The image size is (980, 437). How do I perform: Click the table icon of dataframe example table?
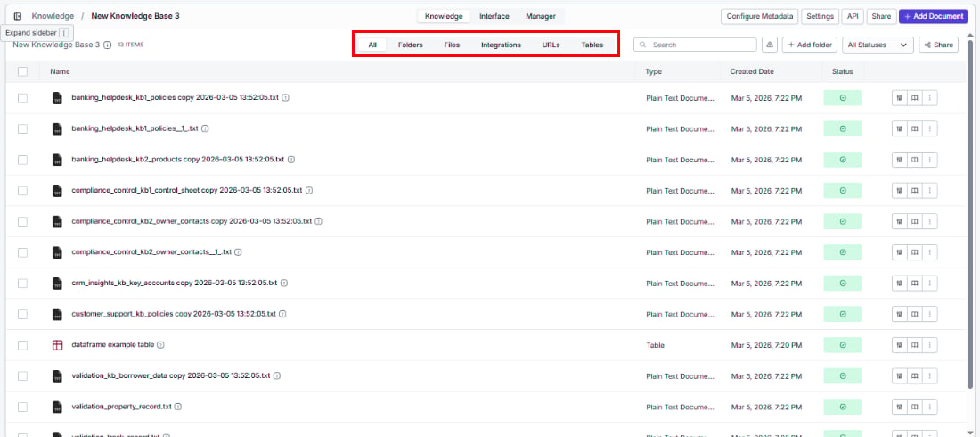[58, 345]
